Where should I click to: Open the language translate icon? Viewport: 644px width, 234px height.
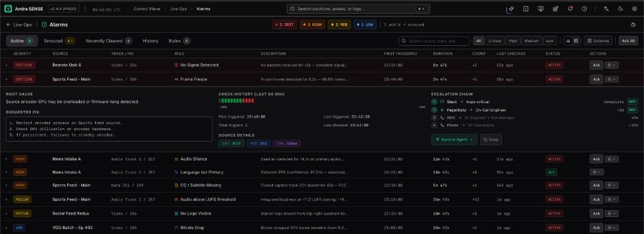(x=606, y=9)
